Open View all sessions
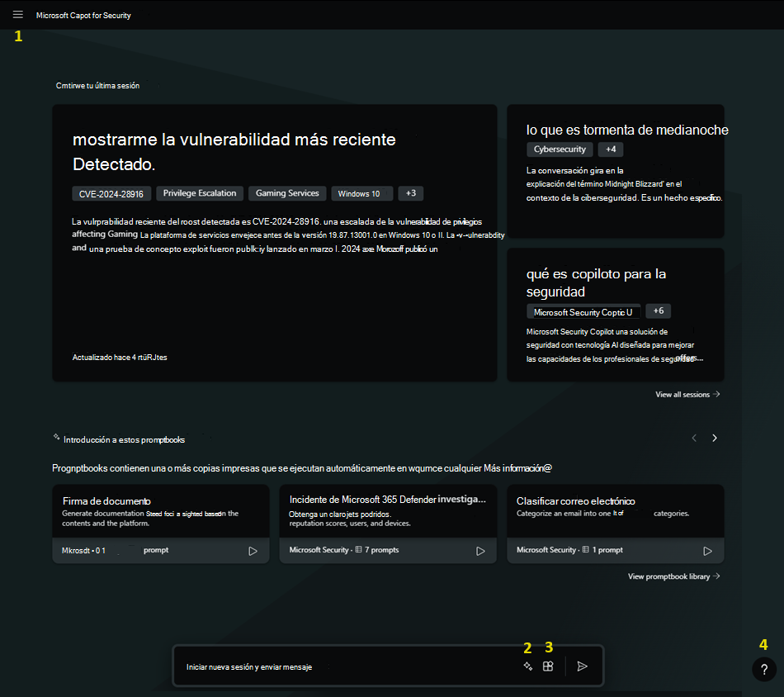Image resolution: width=784 pixels, height=697 pixels. (687, 394)
